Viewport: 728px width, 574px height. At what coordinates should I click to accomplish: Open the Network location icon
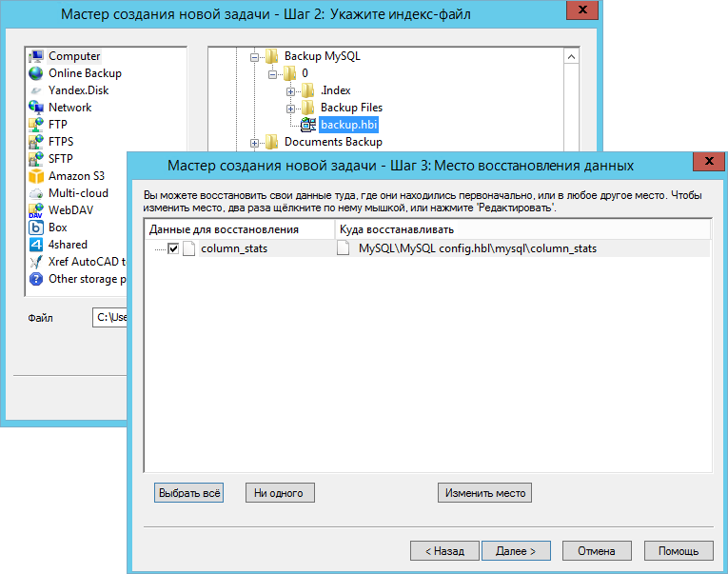(x=36, y=108)
